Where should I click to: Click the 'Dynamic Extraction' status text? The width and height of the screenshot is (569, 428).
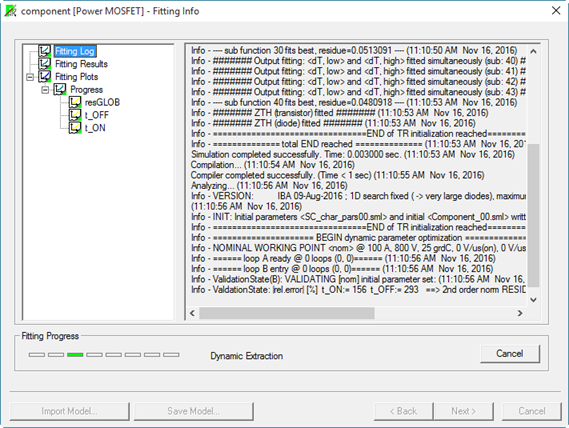pyautogui.click(x=246, y=356)
